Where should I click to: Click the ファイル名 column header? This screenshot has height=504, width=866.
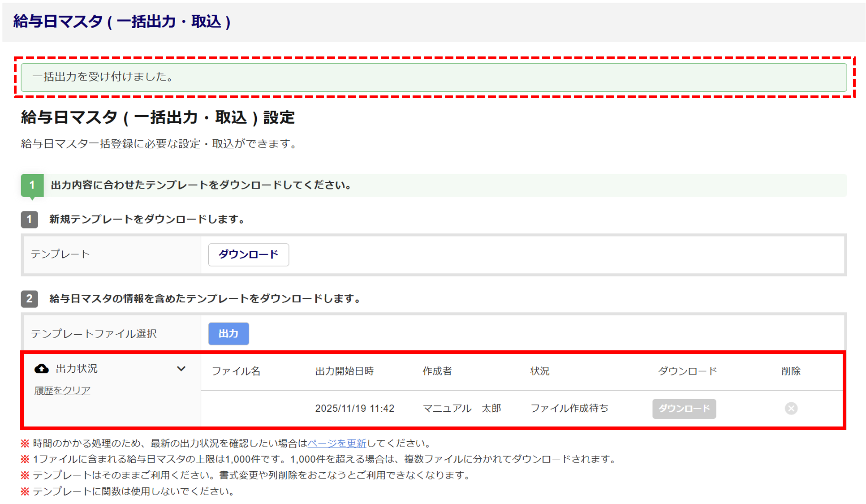236,371
